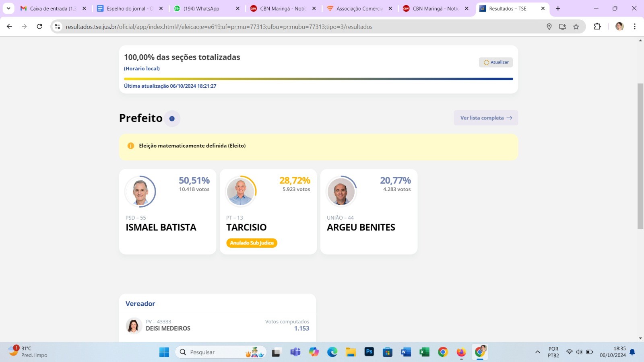Open hidden icons chevron in system tray
This screenshot has height=362, width=644.
[x=537, y=352]
